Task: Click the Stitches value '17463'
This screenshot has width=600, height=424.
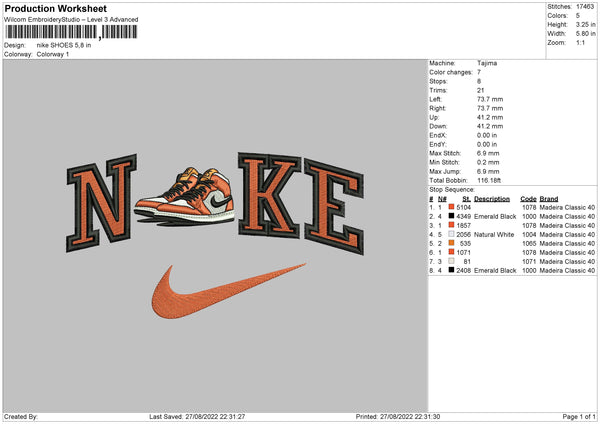Action: (585, 7)
